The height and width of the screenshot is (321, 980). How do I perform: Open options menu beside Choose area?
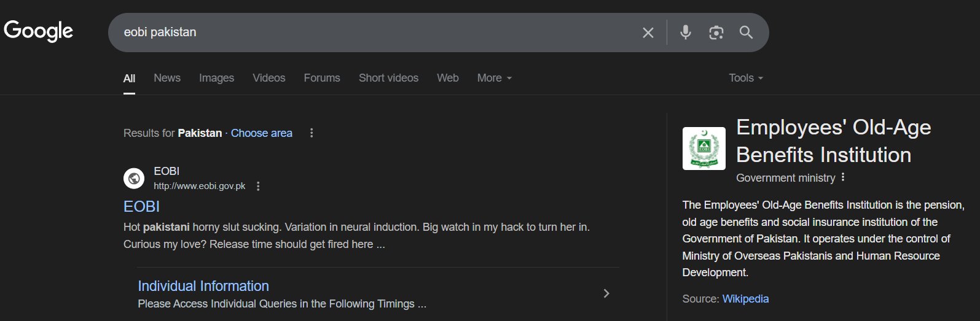[x=312, y=133]
